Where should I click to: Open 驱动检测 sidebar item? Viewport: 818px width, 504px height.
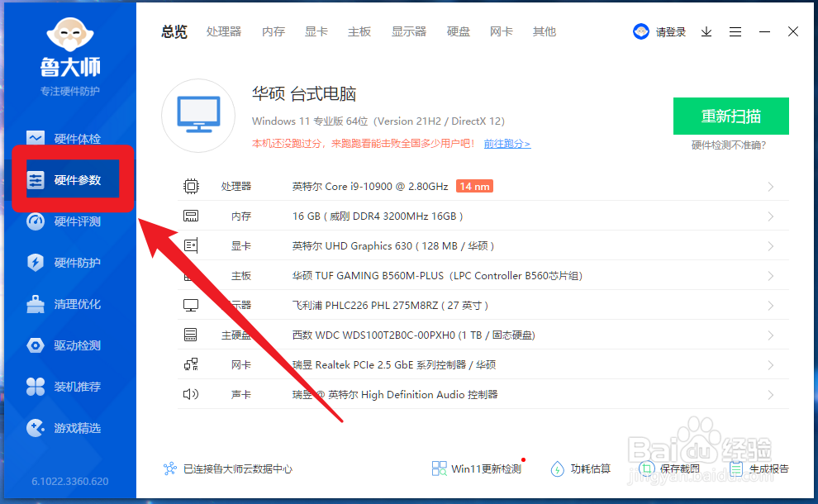click(64, 345)
